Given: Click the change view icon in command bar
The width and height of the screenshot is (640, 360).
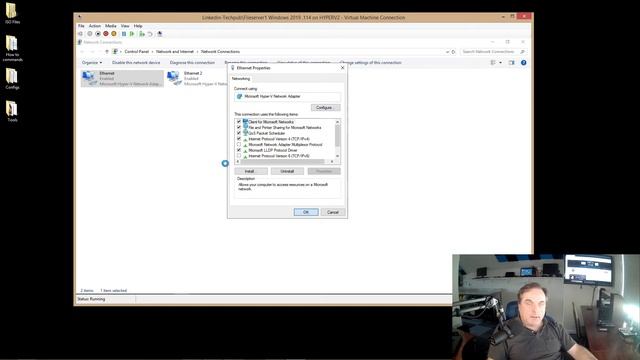Looking at the screenshot, I should (493, 62).
